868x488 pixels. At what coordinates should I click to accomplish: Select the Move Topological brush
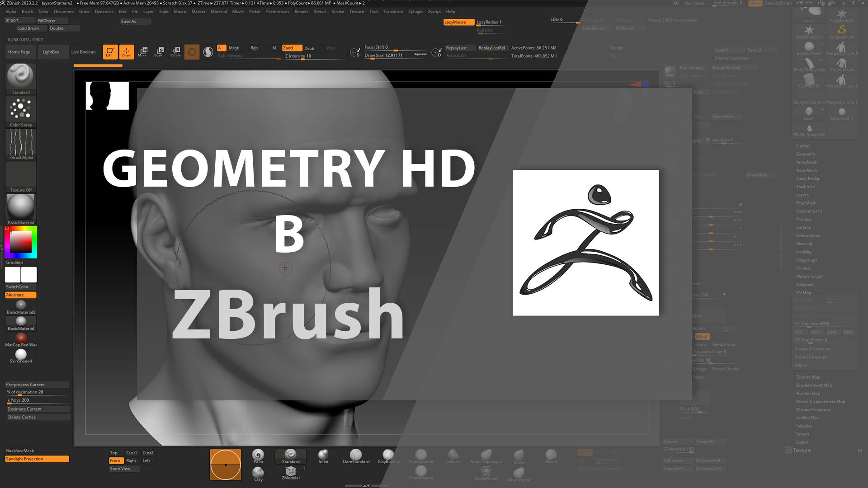tap(486, 456)
